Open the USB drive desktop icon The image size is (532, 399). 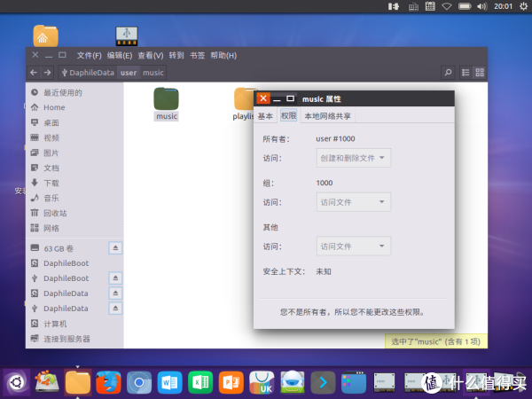[127, 36]
